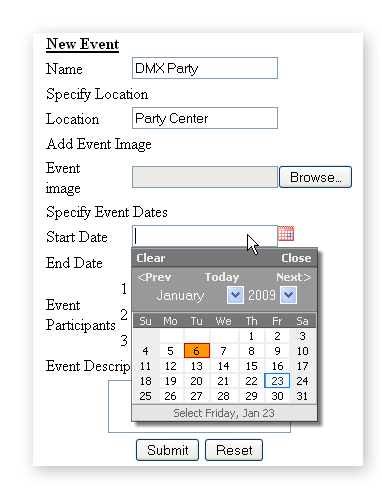This screenshot has width=382, height=500.
Task: Click the Event image file path field
Action: click(205, 177)
